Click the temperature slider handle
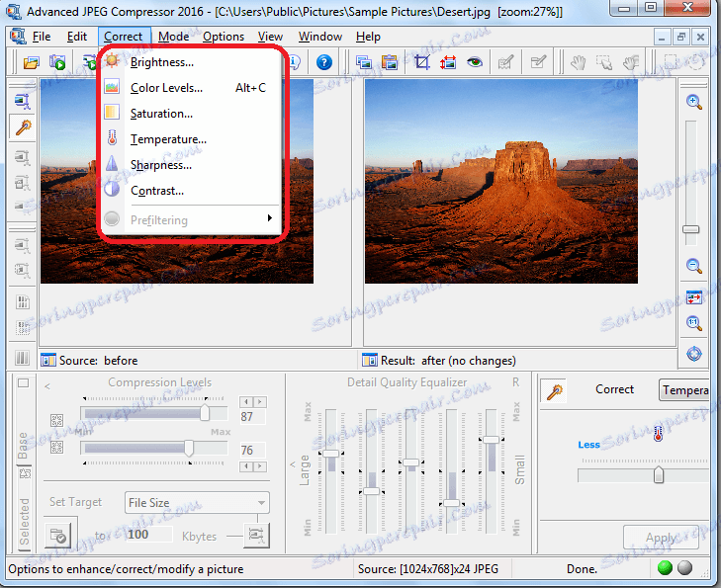The height and width of the screenshot is (588, 721). [x=658, y=475]
